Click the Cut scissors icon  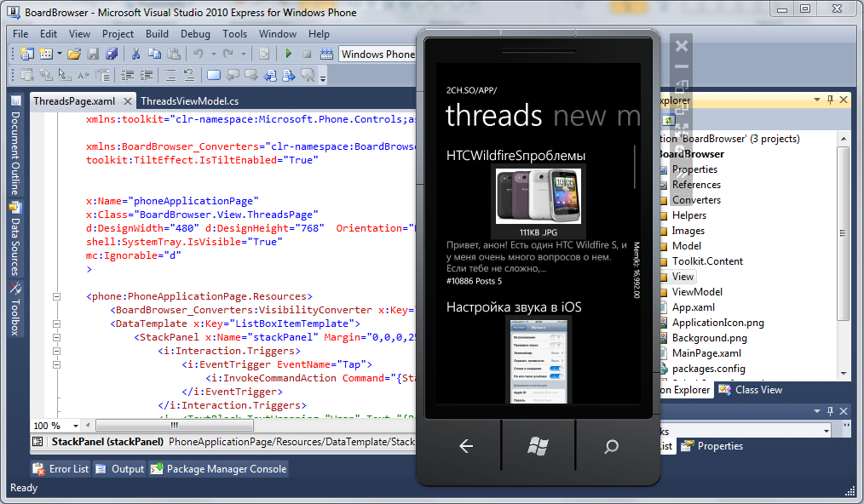click(x=135, y=54)
